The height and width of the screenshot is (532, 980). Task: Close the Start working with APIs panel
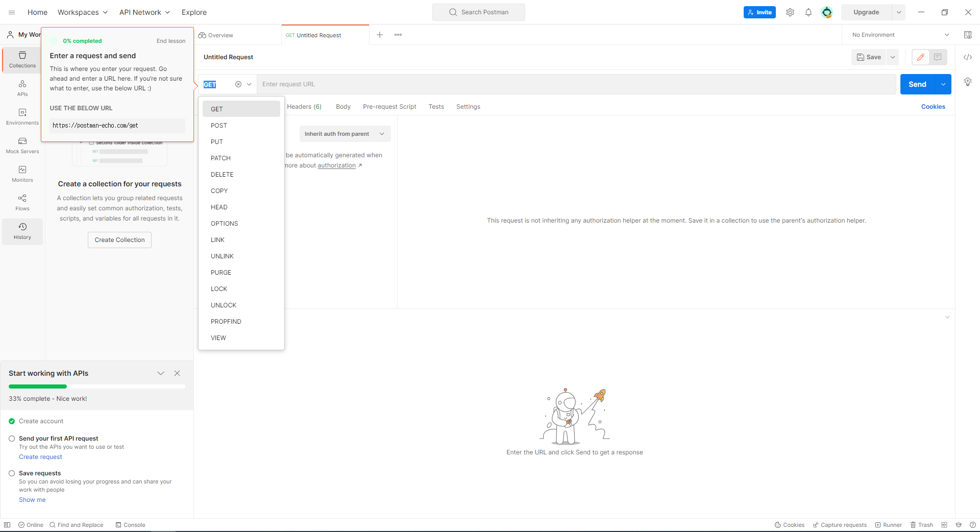point(177,373)
